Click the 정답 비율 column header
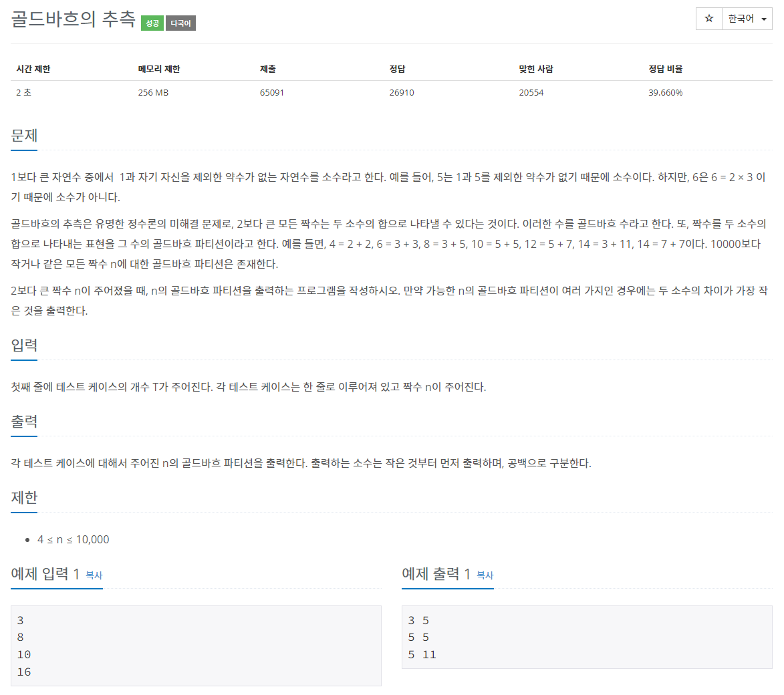The width and height of the screenshot is (784, 695). point(666,69)
